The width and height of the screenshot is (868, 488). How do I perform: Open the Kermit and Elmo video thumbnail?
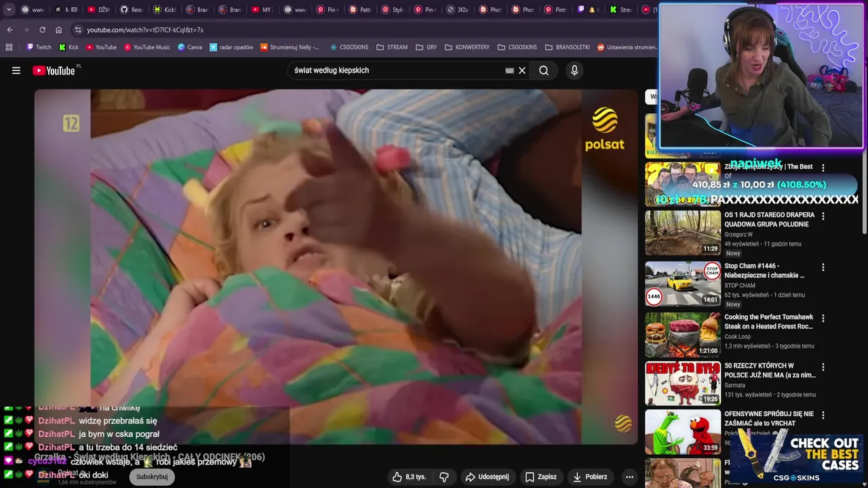click(683, 432)
